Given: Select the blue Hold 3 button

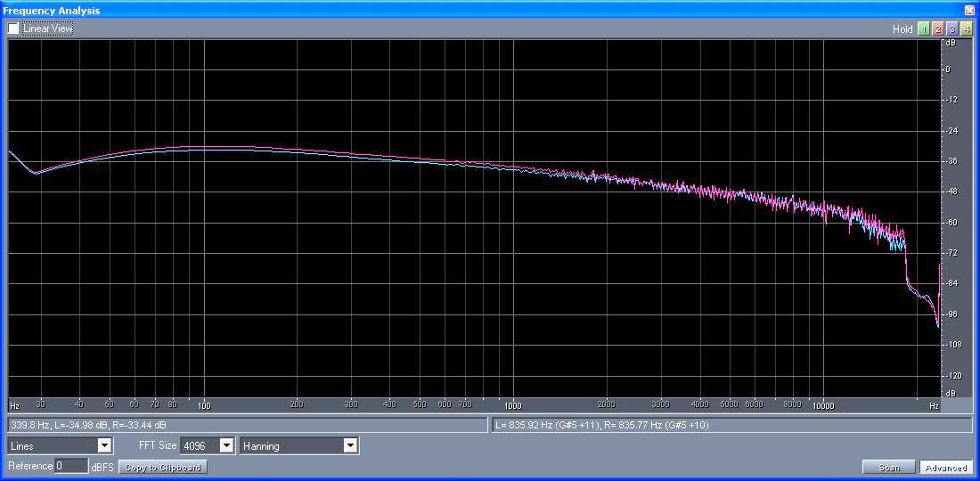Looking at the screenshot, I should pyautogui.click(x=952, y=29).
